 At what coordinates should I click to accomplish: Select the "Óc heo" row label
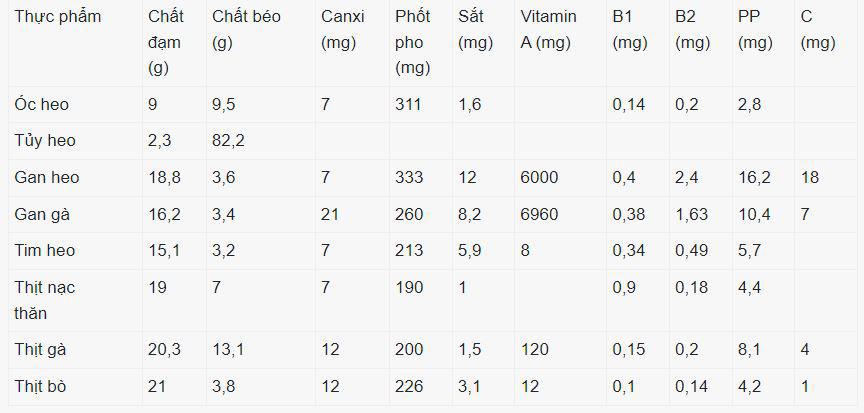tap(42, 104)
